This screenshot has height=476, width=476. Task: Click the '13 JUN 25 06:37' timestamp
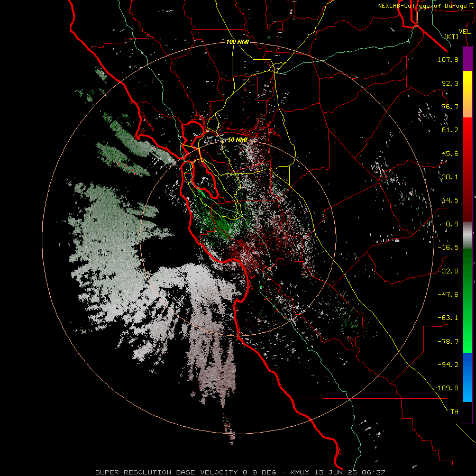[350, 472]
